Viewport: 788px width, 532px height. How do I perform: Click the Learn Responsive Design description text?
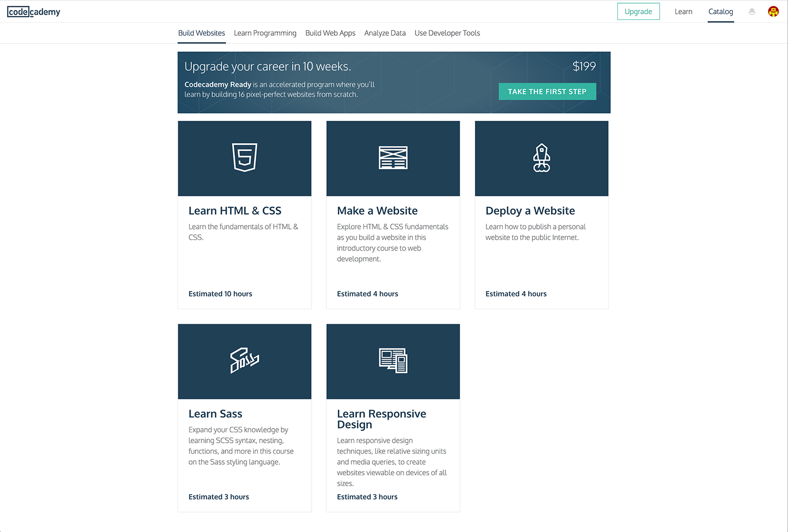point(392,462)
